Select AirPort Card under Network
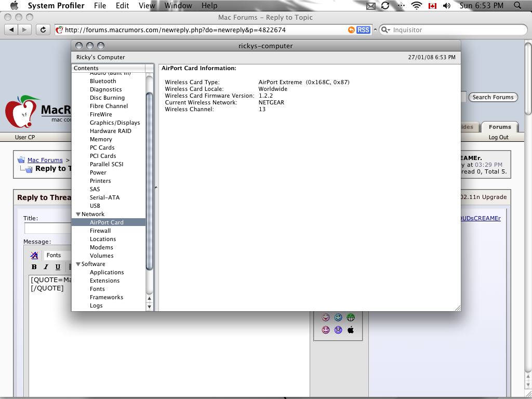The height and width of the screenshot is (399, 532). pyautogui.click(x=109, y=222)
